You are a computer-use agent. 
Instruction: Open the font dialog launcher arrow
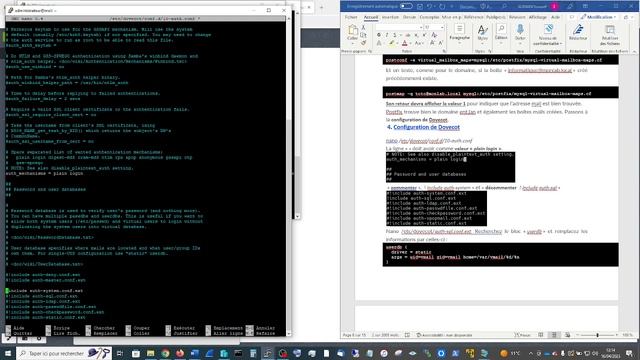coord(444,51)
